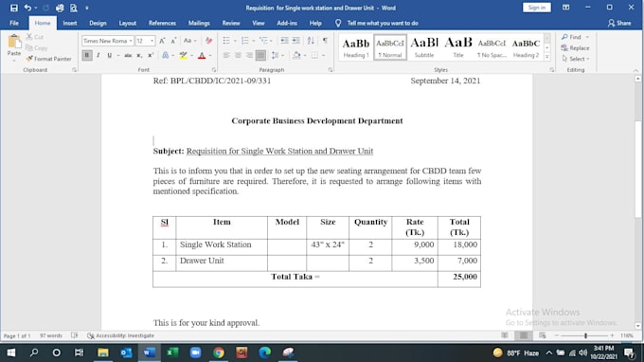Decrease the font size

tap(173, 41)
